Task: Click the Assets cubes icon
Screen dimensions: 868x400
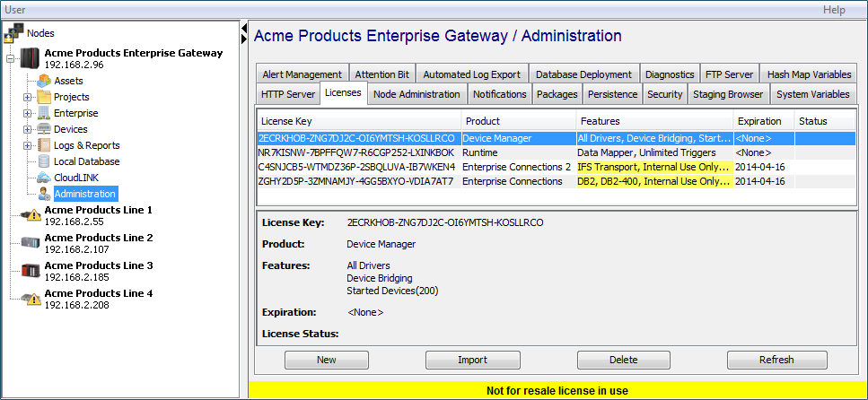Action: pyautogui.click(x=44, y=81)
